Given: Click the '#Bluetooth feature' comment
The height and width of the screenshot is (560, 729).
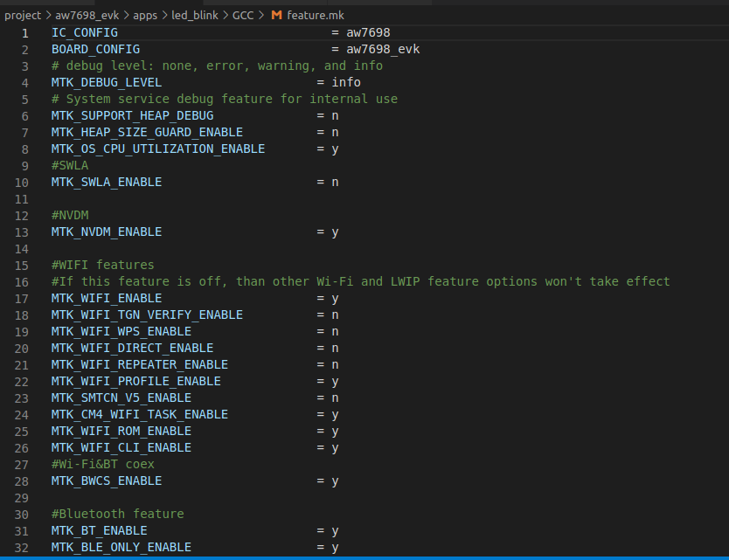Looking at the screenshot, I should click(x=117, y=515).
